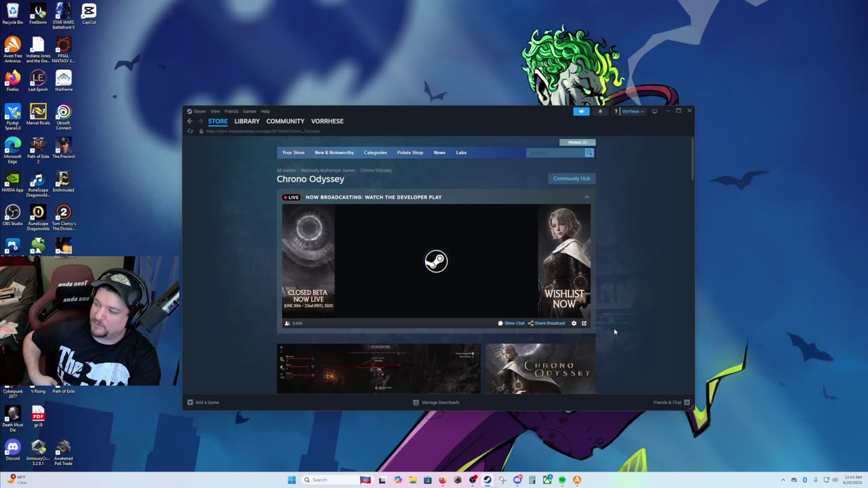Open Recycle Bin on desktop
This screenshot has height=488, width=868.
(x=13, y=14)
